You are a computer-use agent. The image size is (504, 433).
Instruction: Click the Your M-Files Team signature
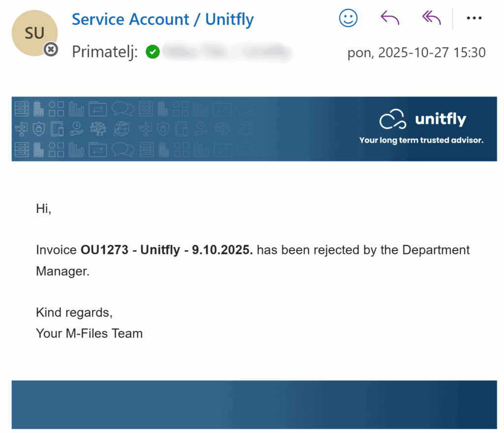(x=89, y=333)
